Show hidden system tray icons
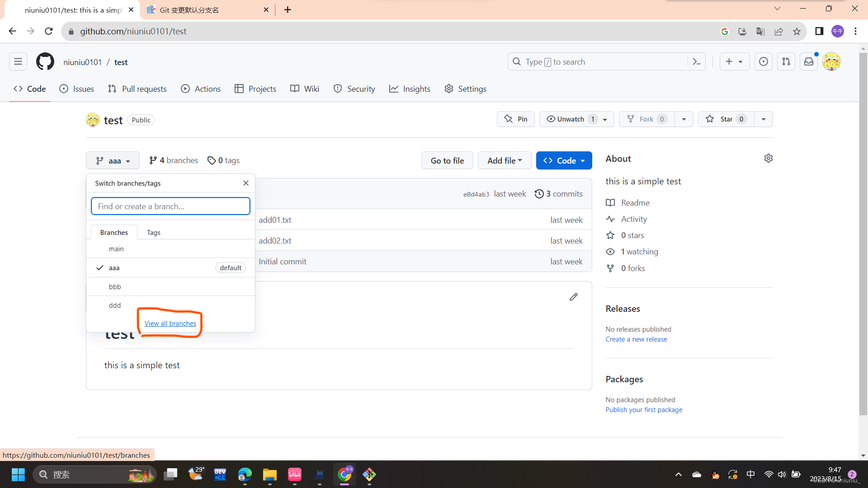The width and height of the screenshot is (868, 488). pyautogui.click(x=678, y=474)
